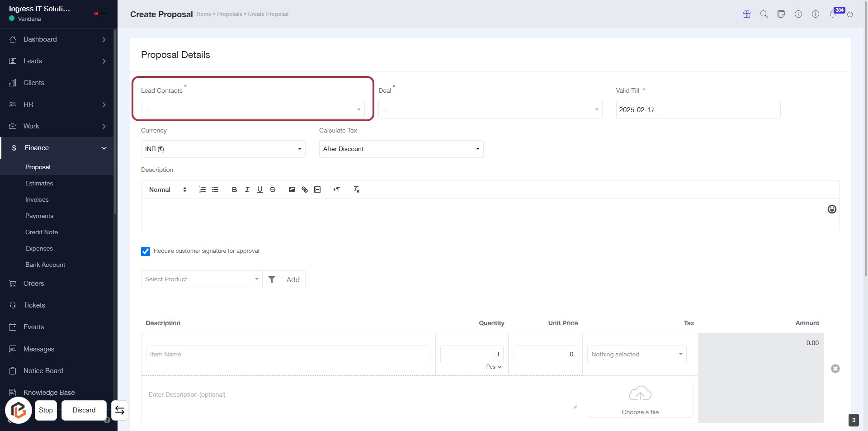Click the Add product button

coord(293,279)
